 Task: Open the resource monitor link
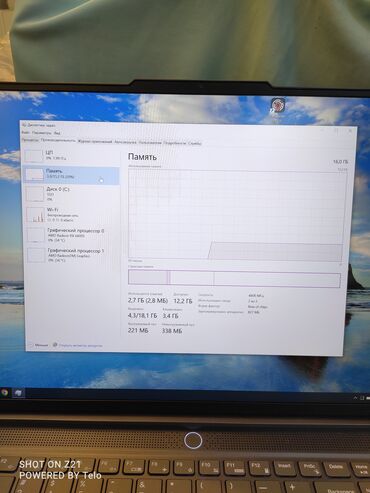coord(80,346)
